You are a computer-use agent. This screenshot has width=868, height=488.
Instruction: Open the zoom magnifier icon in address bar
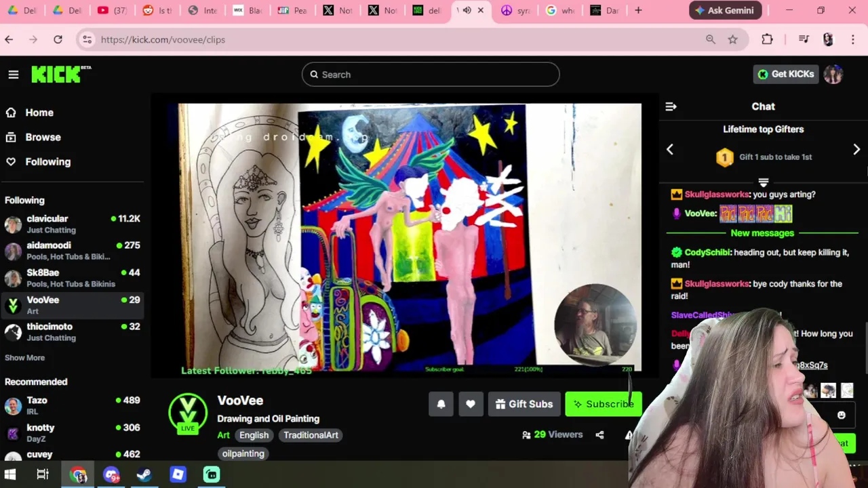tap(711, 39)
